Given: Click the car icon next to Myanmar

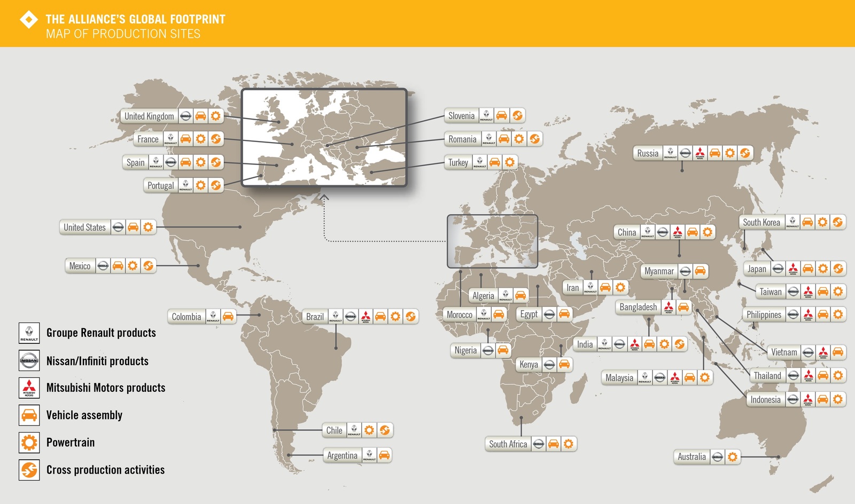Looking at the screenshot, I should (x=700, y=271).
